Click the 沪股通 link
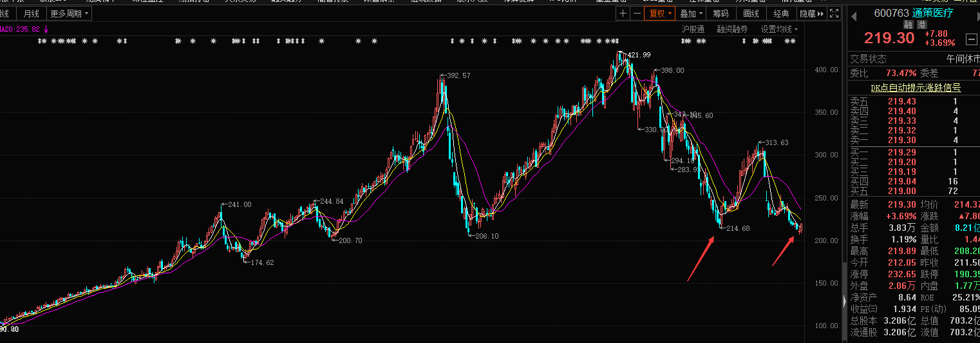 (693, 29)
